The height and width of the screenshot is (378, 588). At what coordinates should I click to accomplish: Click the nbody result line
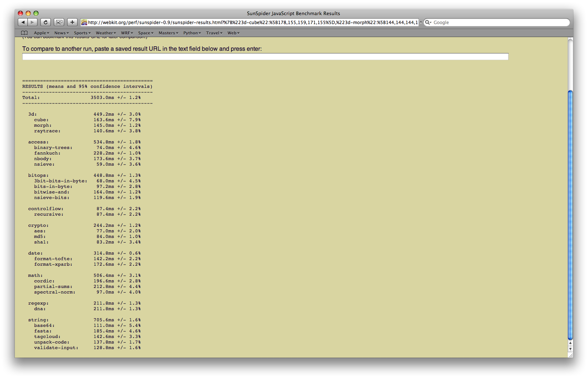coord(88,159)
